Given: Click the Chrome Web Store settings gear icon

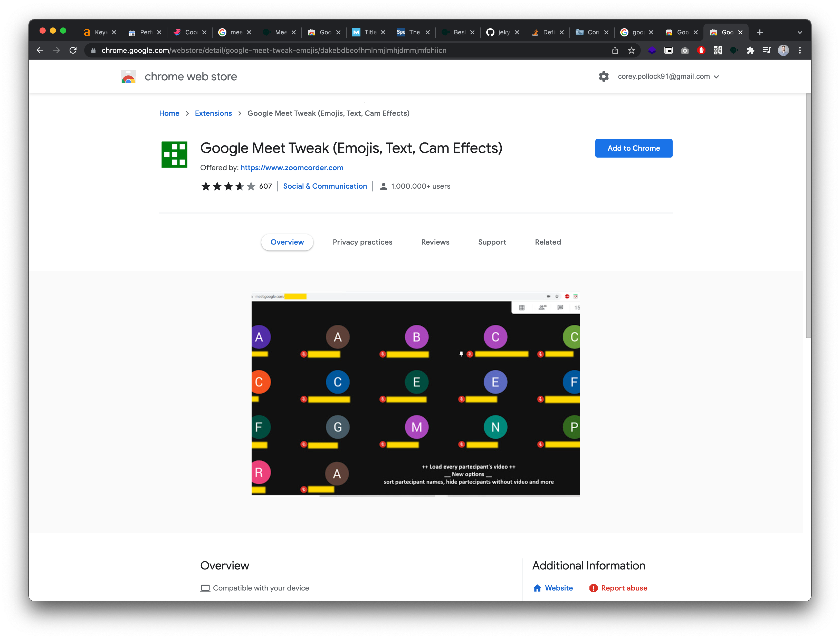Looking at the screenshot, I should [x=604, y=76].
